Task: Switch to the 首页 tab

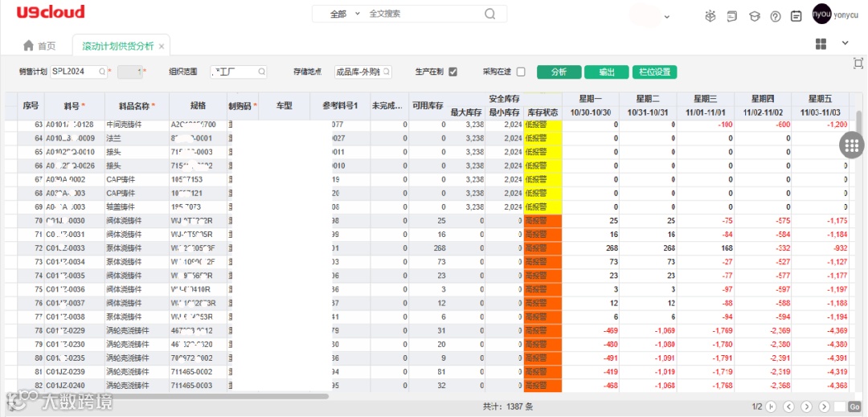Action: (39, 46)
